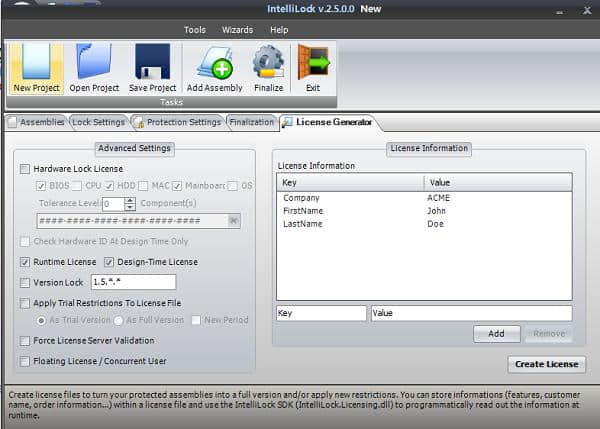Open the Wizards menu
600x429 pixels.
point(237,30)
